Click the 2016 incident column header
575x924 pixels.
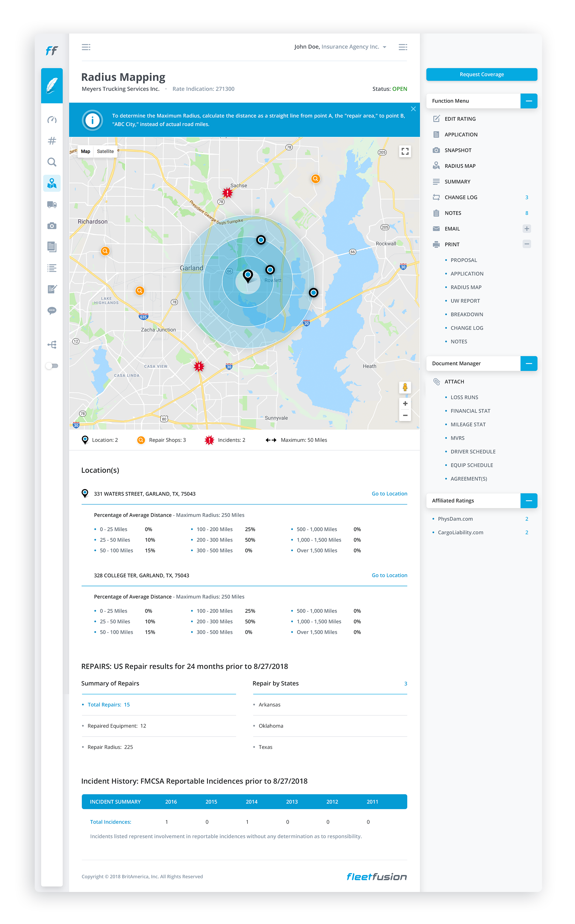coord(171,802)
